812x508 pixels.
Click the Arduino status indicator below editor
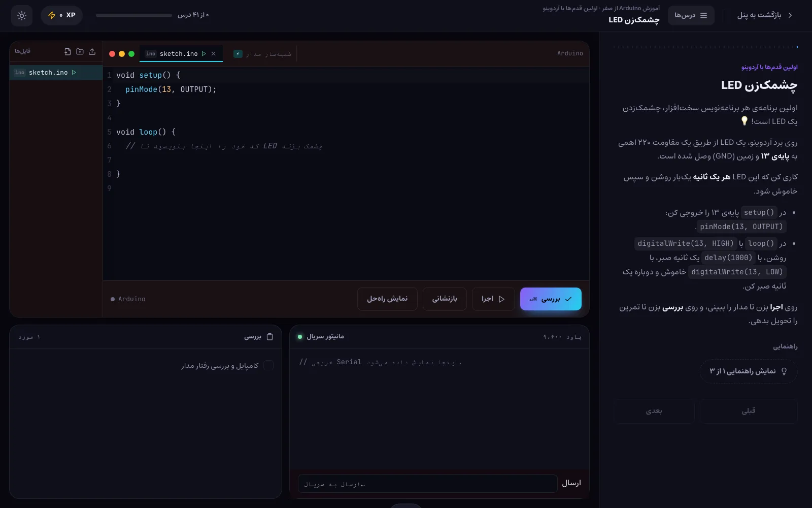coord(128,299)
